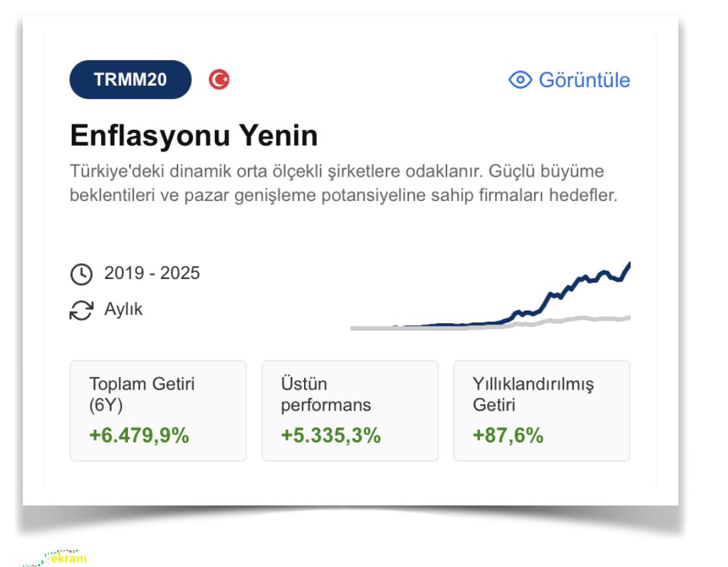This screenshot has height=567, width=728.
Task: Open the Yıllıklandırılmış Getiri card
Action: [x=542, y=411]
